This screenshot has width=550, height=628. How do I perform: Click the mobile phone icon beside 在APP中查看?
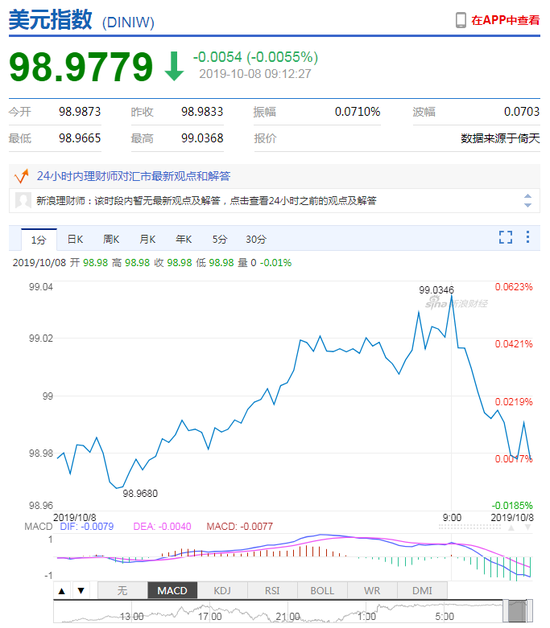click(x=461, y=20)
